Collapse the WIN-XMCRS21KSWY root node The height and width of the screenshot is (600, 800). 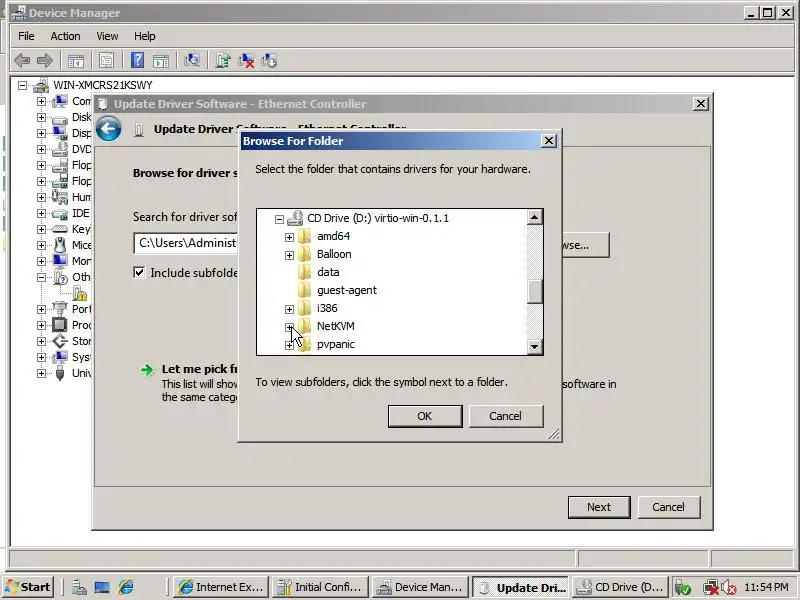coord(22,85)
